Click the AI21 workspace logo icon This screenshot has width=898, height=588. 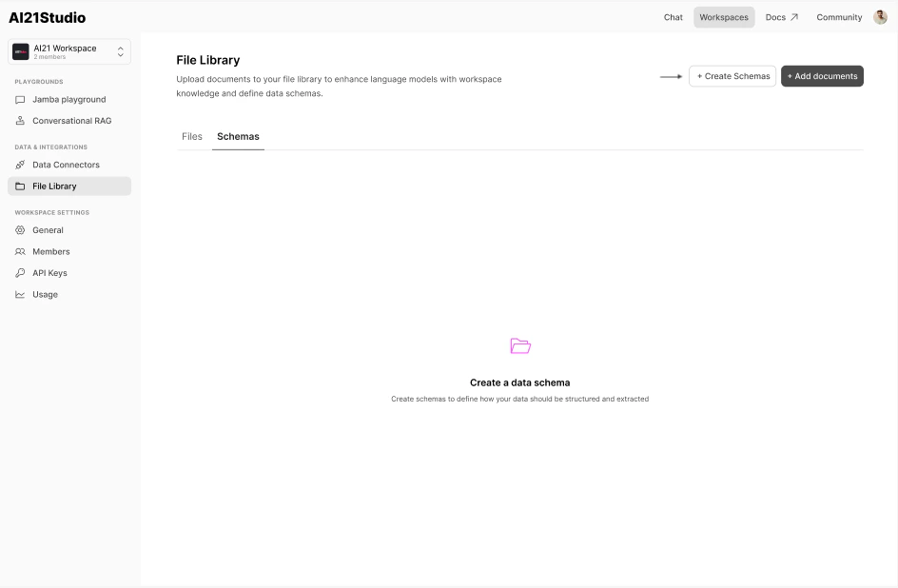(x=20, y=49)
